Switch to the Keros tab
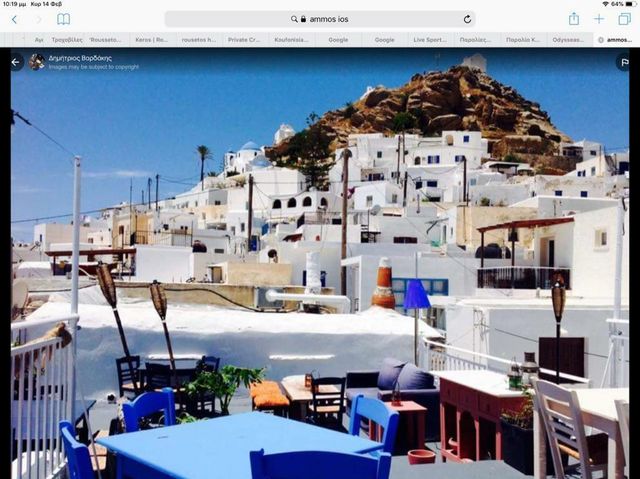Image resolution: width=640 pixels, height=479 pixels. pyautogui.click(x=151, y=40)
